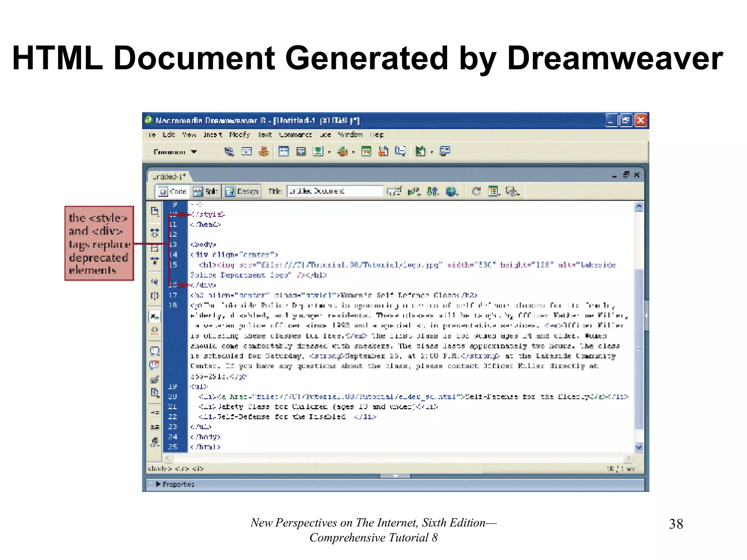Toggle Line Numbers in coding toolbar
Viewport: 747px width, 560px height.
[155, 316]
